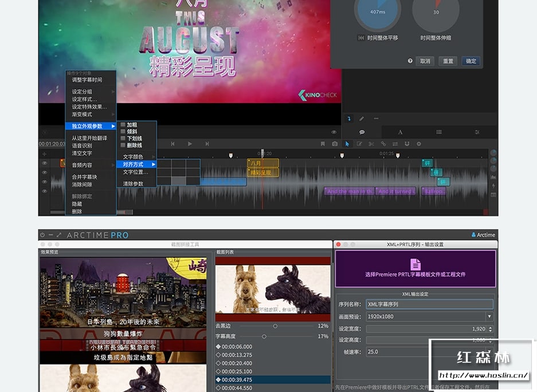The height and width of the screenshot is (392, 537).
Task: Click the waveform icon in the right strip
Action: [x=493, y=177]
